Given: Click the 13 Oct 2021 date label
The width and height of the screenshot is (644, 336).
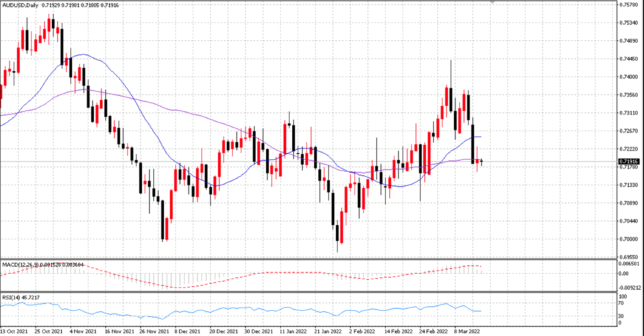Looking at the screenshot, I should (x=13, y=331).
